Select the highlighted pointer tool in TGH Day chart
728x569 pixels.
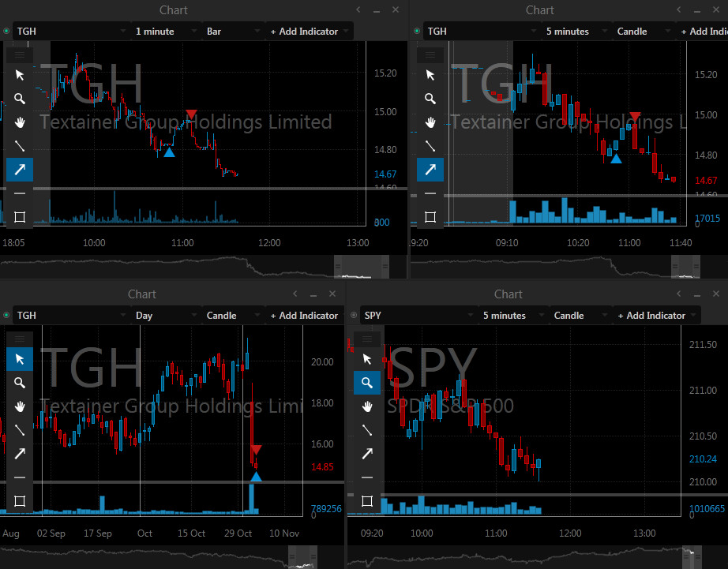[20, 359]
